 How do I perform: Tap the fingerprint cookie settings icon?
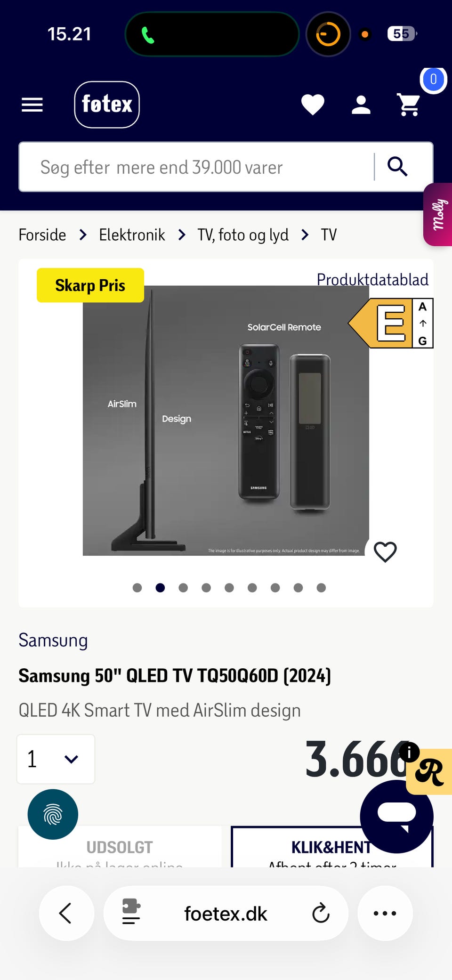tap(53, 814)
